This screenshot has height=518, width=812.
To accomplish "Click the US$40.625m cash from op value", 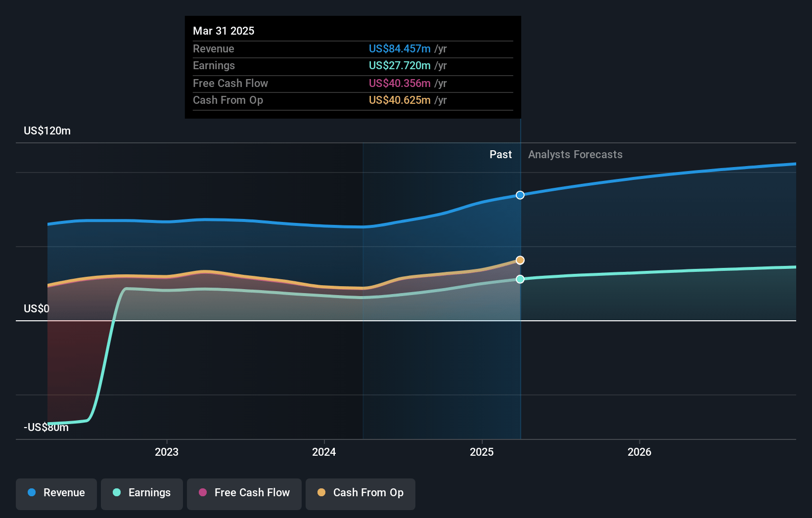I will 400,100.
